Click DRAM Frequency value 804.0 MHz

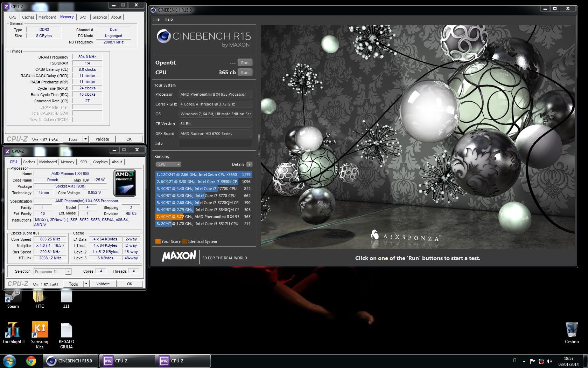[87, 57]
